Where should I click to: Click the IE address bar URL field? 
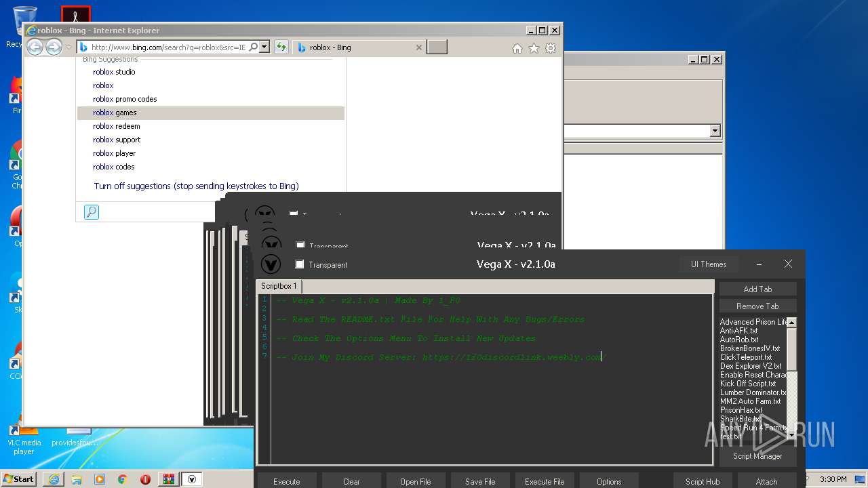(168, 47)
